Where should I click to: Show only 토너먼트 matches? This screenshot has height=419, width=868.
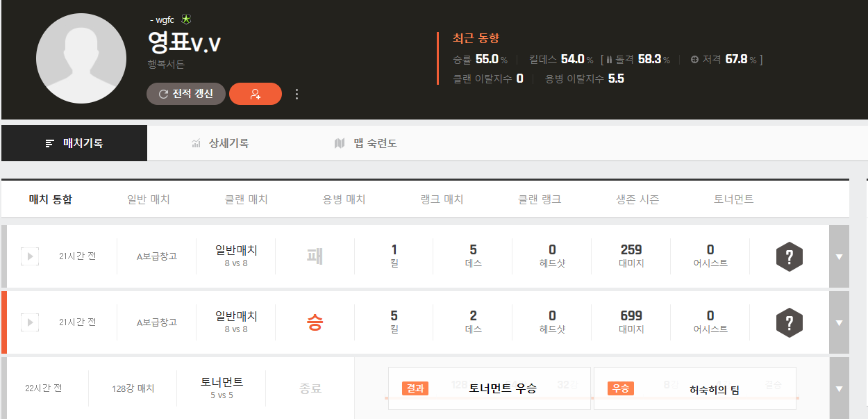(x=733, y=199)
